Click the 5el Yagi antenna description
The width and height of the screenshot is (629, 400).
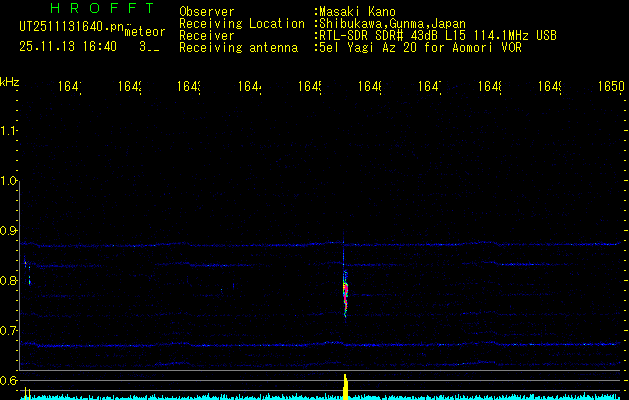click(x=420, y=48)
